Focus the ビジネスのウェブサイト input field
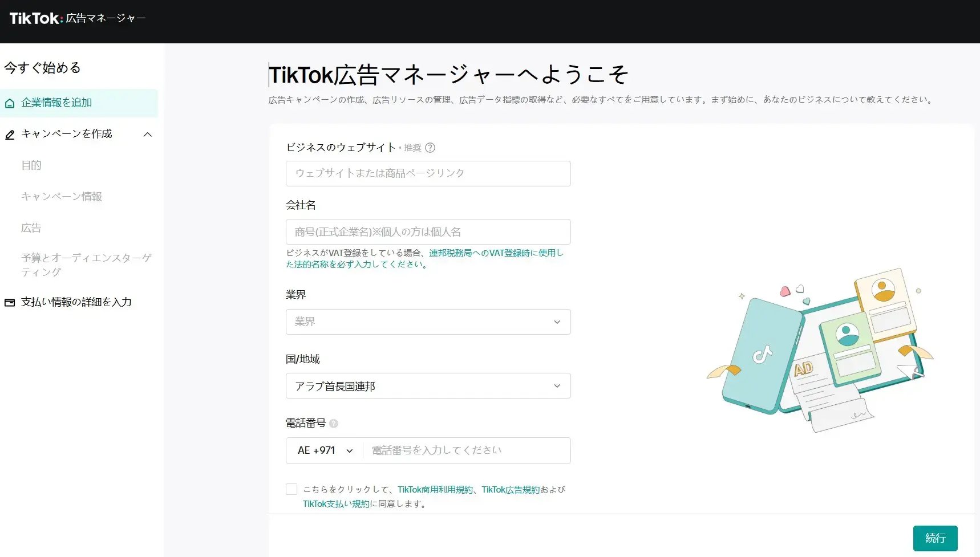The width and height of the screenshot is (980, 557). pyautogui.click(x=428, y=173)
